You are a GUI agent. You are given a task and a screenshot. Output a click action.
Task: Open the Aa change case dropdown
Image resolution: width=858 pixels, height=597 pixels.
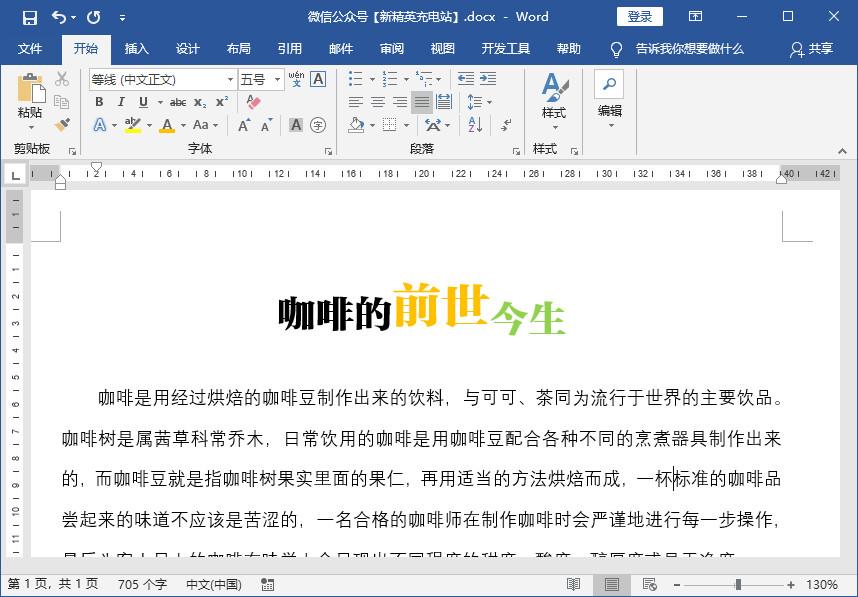coord(205,125)
